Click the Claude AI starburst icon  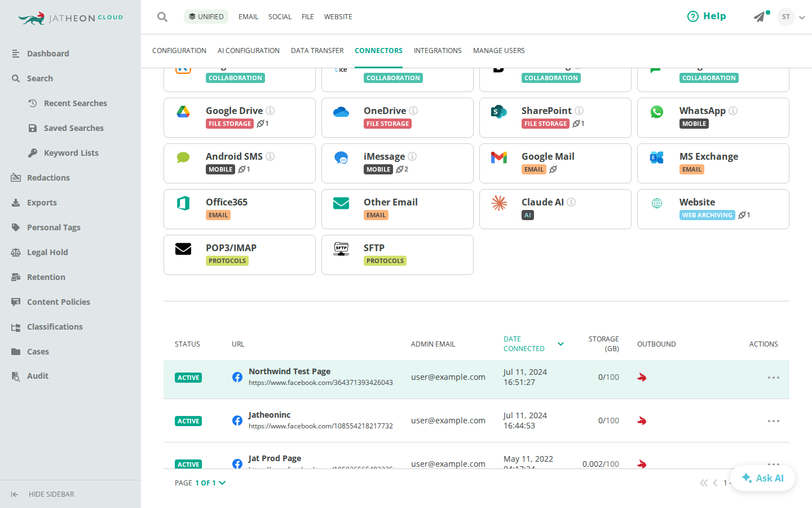coord(499,203)
